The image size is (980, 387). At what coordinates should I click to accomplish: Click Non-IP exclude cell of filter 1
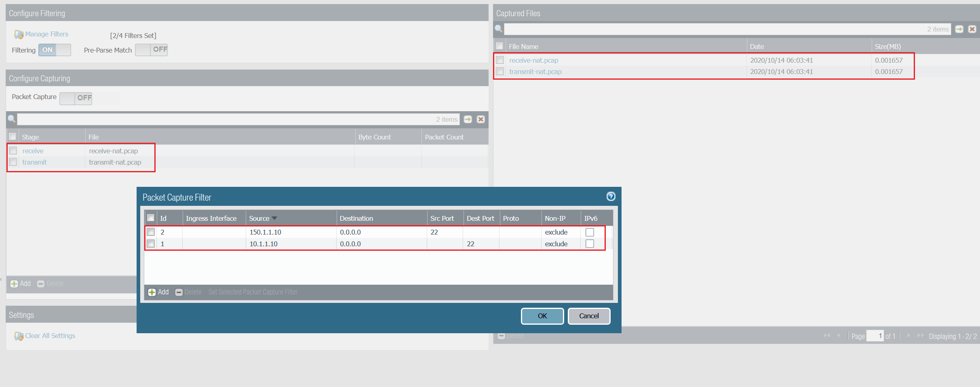(556, 244)
